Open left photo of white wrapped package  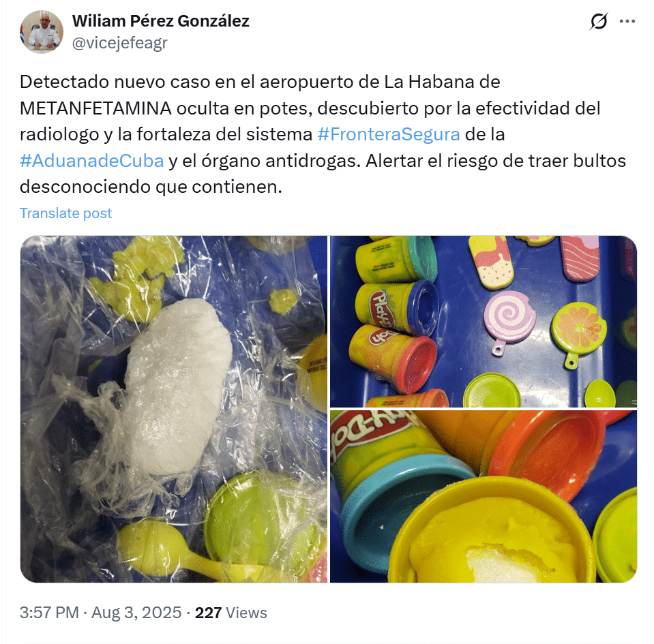pyautogui.click(x=173, y=409)
